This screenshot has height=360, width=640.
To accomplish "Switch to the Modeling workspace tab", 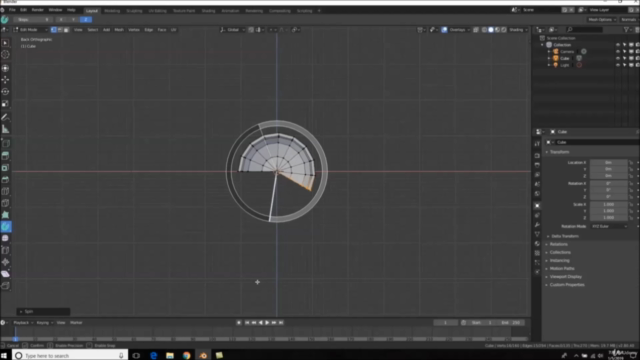I will coord(112,11).
